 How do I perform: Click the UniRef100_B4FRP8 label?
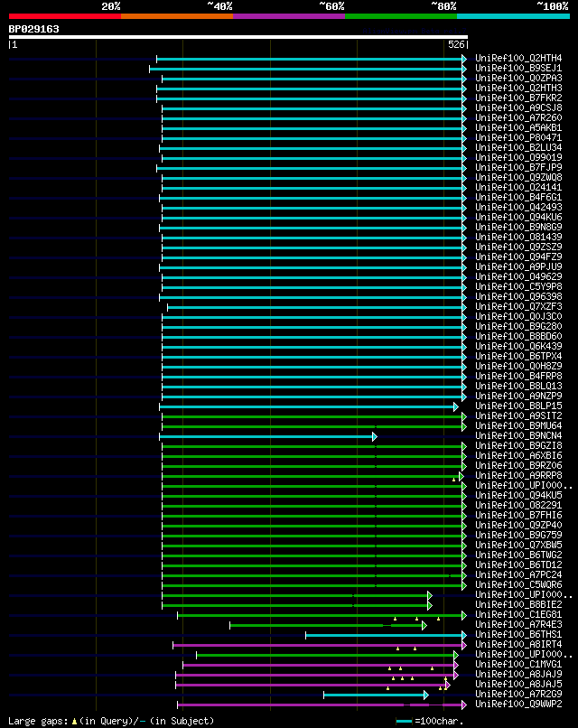point(518,376)
